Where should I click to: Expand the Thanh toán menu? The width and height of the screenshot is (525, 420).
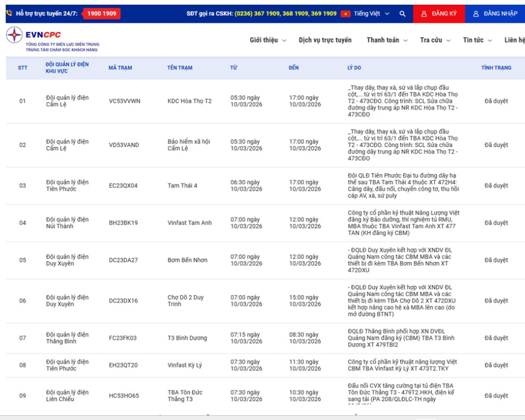click(387, 40)
